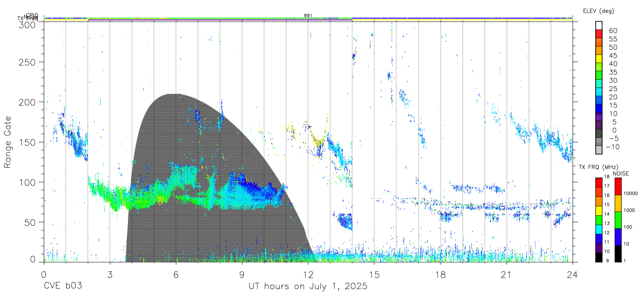
Task: Choose the blue 15–20 degree elevation swatch
Action: pyautogui.click(x=599, y=100)
